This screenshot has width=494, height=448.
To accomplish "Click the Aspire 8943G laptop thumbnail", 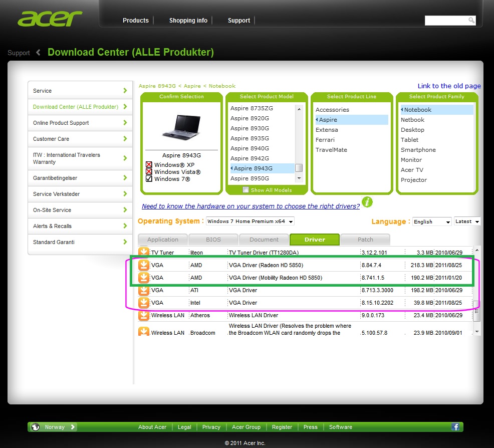I will pyautogui.click(x=181, y=127).
